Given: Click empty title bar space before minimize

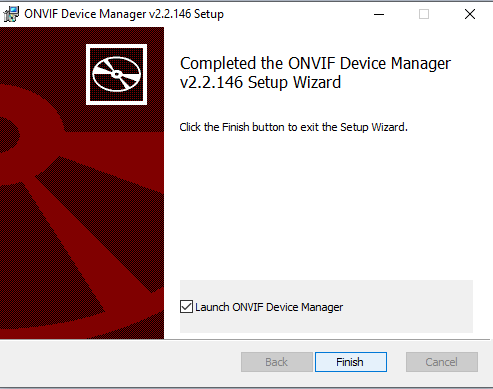Looking at the screenshot, I should pyautogui.click(x=295, y=14).
